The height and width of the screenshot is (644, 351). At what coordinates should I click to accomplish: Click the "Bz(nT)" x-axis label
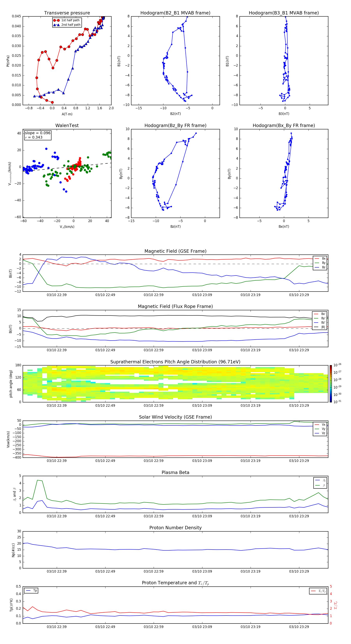coord(175,227)
